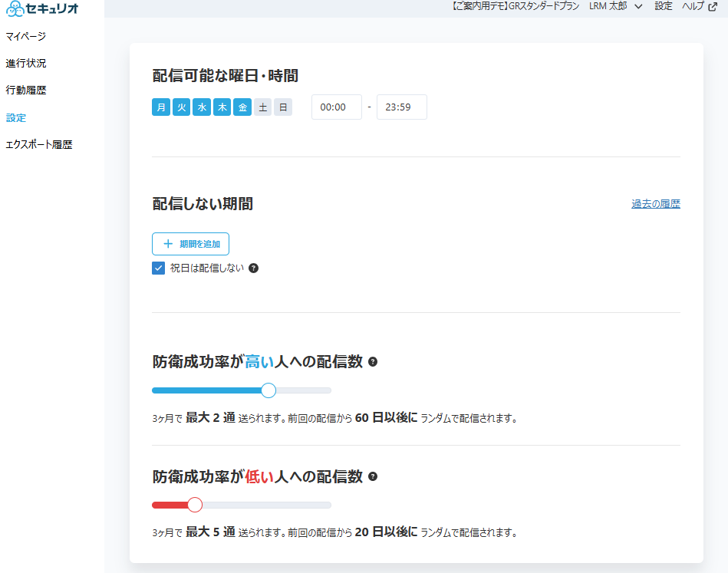The image size is (728, 573).
Task: Open エクスポート履歴 in sidebar
Action: point(39,145)
